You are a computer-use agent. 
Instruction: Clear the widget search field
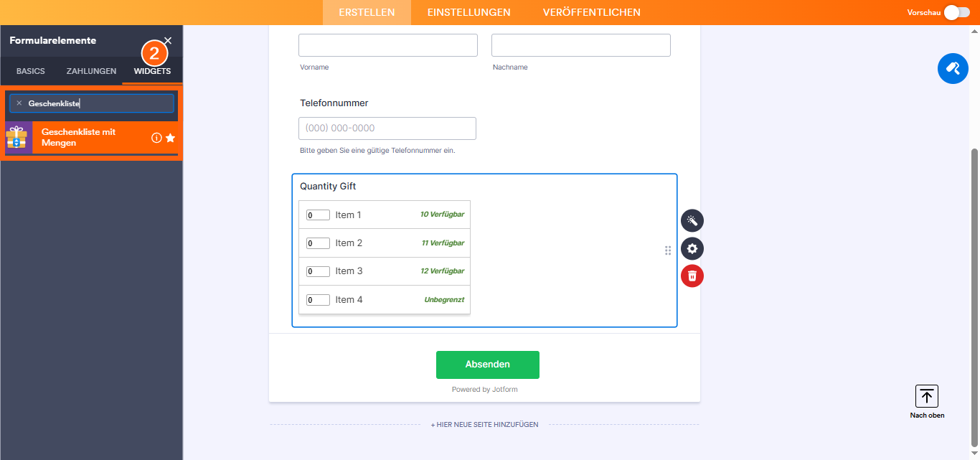click(x=19, y=103)
